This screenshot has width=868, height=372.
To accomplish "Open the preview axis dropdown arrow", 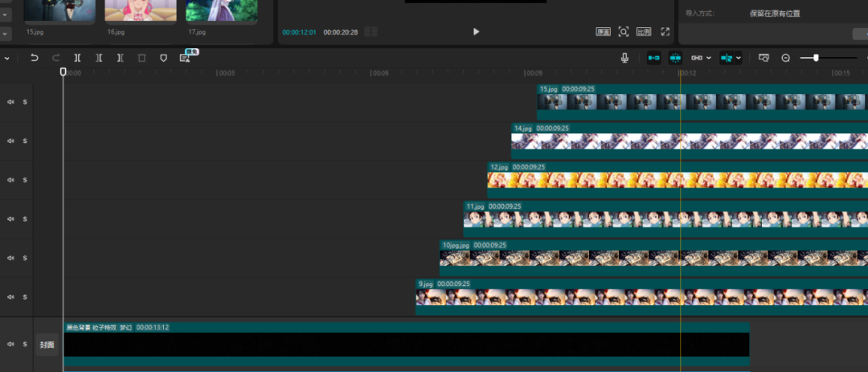I will tap(739, 58).
